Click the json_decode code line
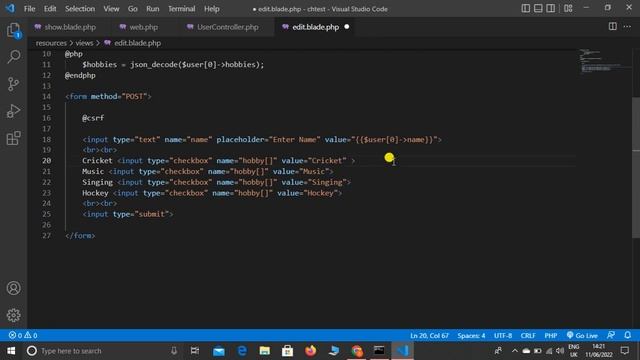The height and width of the screenshot is (360, 640). point(173,64)
